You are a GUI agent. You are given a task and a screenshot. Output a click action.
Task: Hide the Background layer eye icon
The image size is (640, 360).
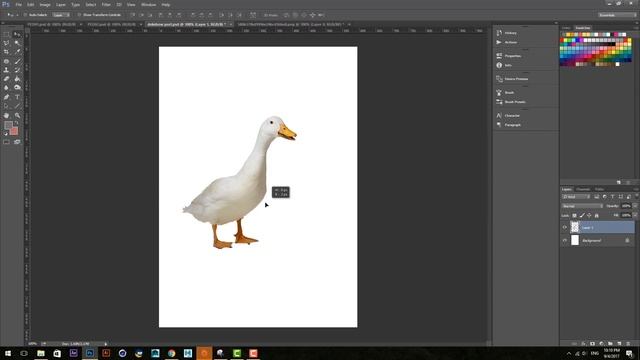click(x=565, y=240)
